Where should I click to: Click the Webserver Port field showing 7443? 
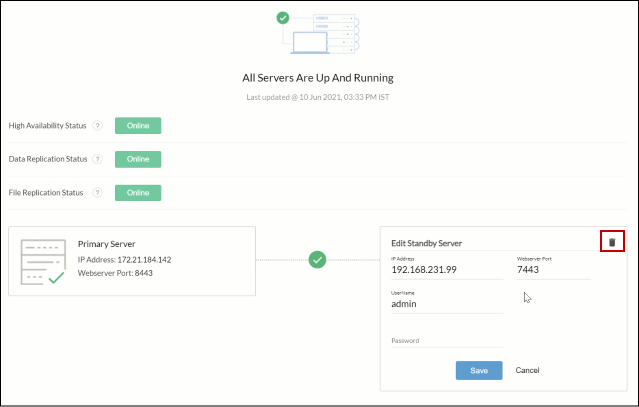[552, 271]
